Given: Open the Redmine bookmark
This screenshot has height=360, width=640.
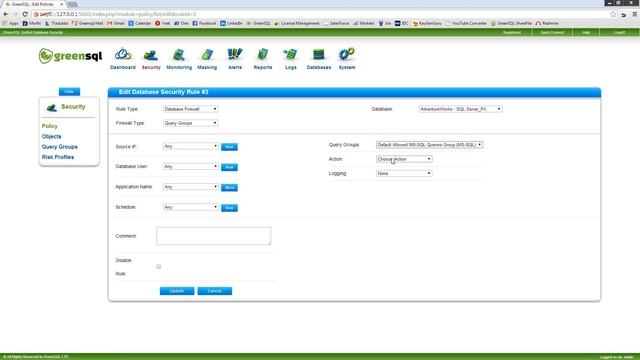Looking at the screenshot, I should point(547,23).
